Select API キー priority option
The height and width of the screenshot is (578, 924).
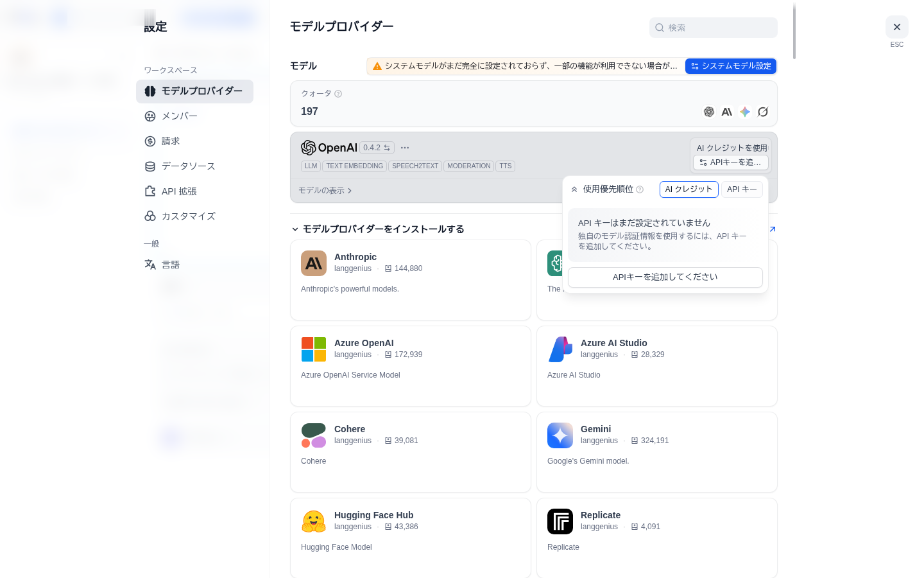click(742, 189)
